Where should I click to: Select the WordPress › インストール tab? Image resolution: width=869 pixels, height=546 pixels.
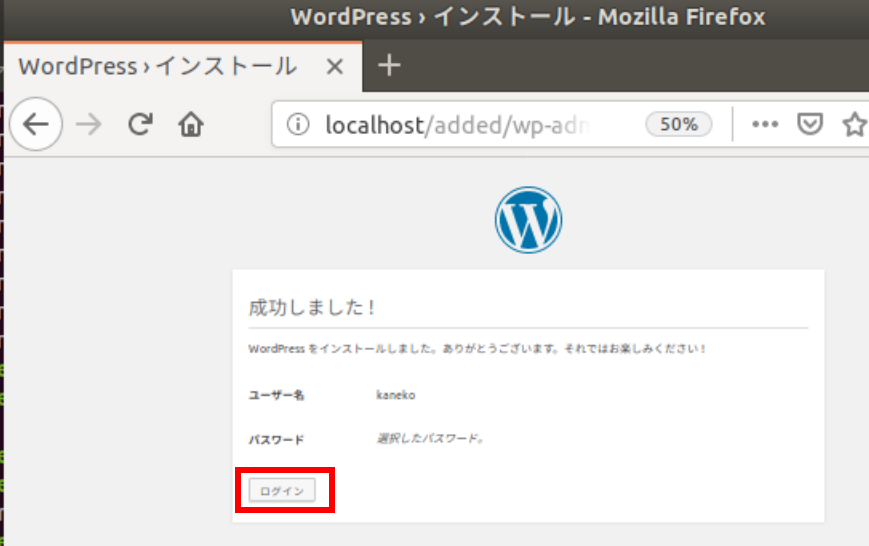pos(183,67)
